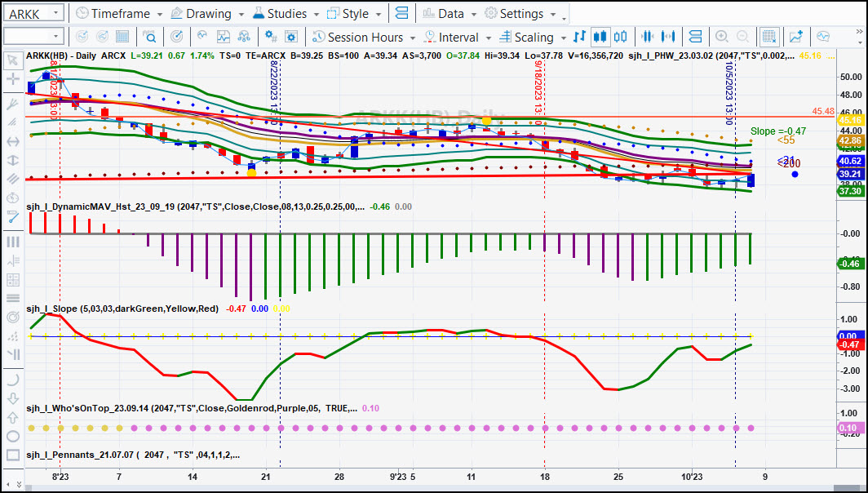868x493 pixels.
Task: Select the down arrow drawing tool
Action: pyautogui.click(x=12, y=399)
